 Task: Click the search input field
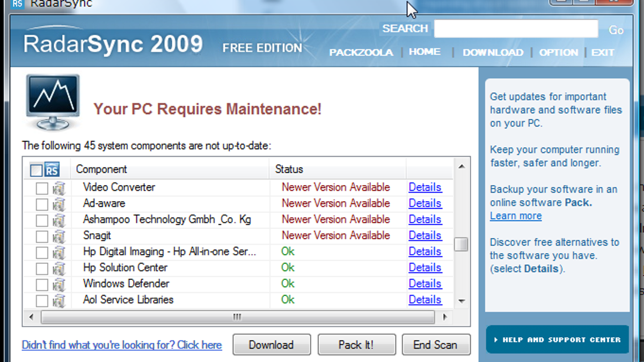(516, 29)
